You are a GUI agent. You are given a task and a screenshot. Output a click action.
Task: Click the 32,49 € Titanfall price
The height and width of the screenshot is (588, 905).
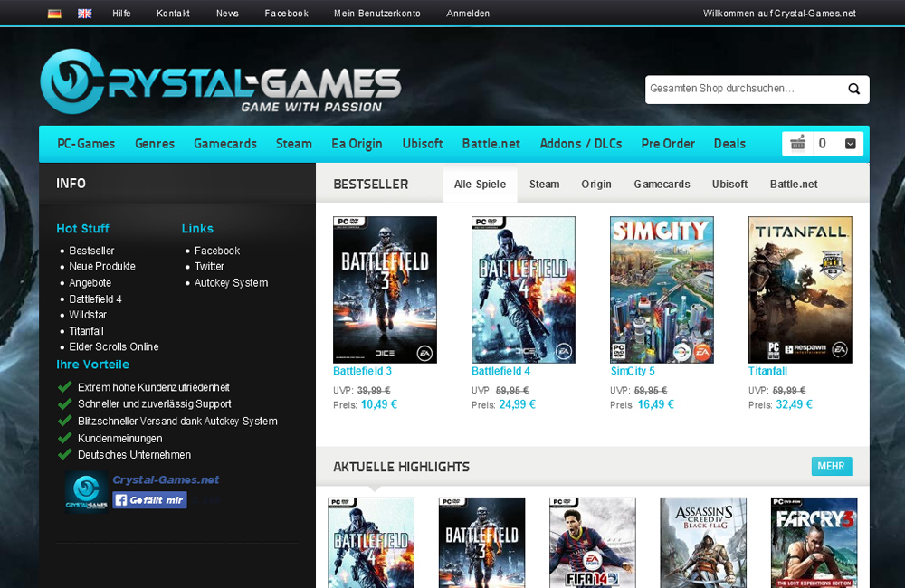[x=795, y=404]
